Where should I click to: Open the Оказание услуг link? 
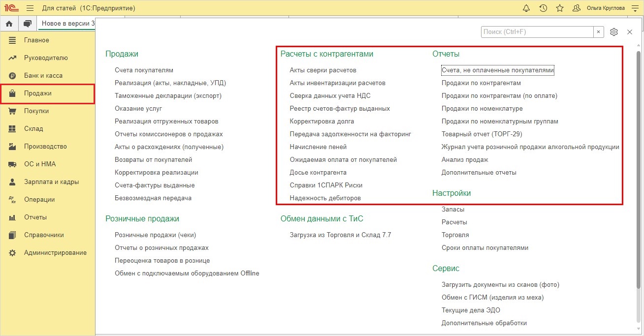tap(138, 109)
